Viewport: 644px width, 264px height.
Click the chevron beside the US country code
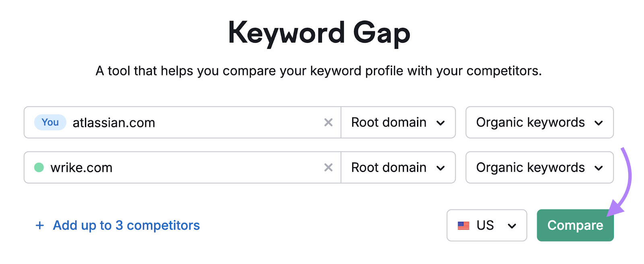[512, 225]
